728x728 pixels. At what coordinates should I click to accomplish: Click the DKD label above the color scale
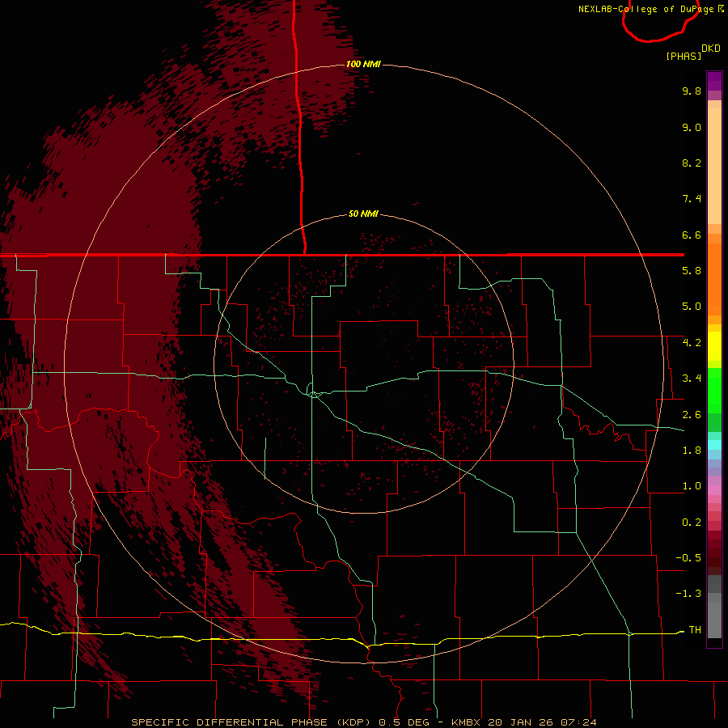(x=711, y=49)
